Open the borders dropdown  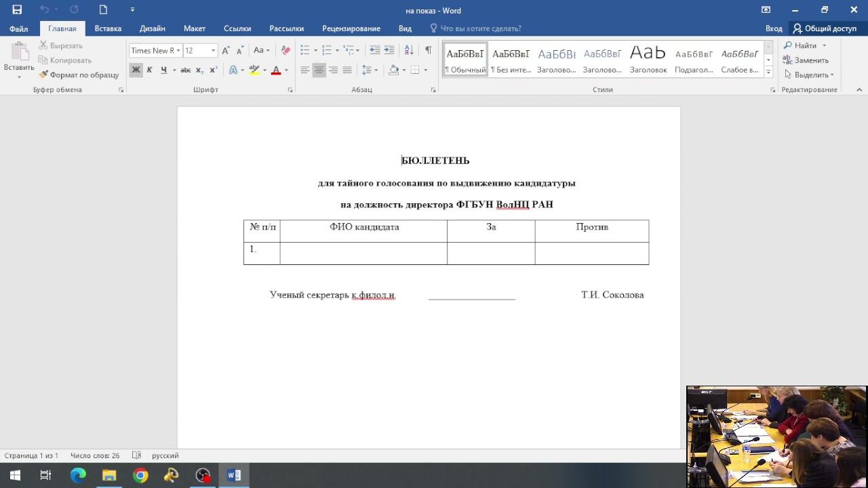425,70
